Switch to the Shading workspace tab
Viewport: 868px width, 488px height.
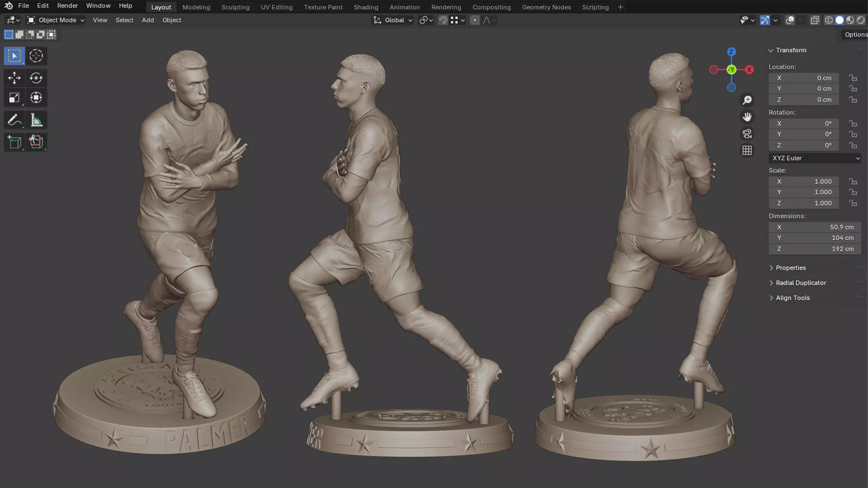coord(366,7)
